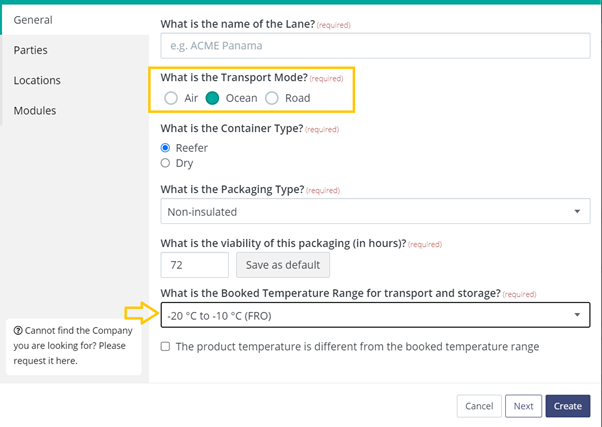Open the Booked Temperature Range dropdown
Image resolution: width=602 pixels, height=427 pixels.
[x=375, y=315]
